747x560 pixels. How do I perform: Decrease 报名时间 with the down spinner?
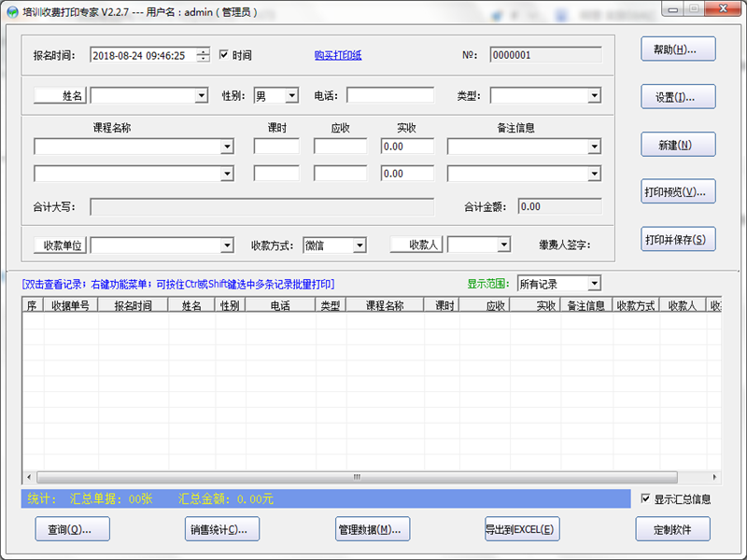pyautogui.click(x=203, y=59)
